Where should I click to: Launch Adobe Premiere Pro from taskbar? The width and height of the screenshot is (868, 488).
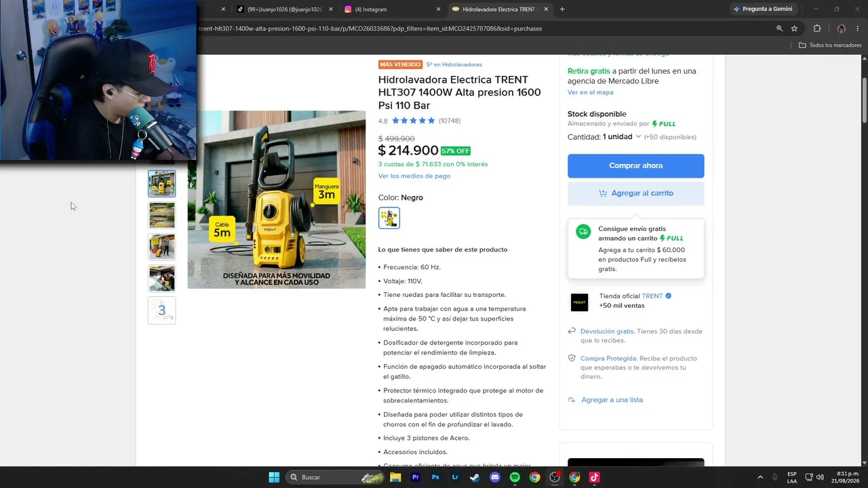pos(416,477)
